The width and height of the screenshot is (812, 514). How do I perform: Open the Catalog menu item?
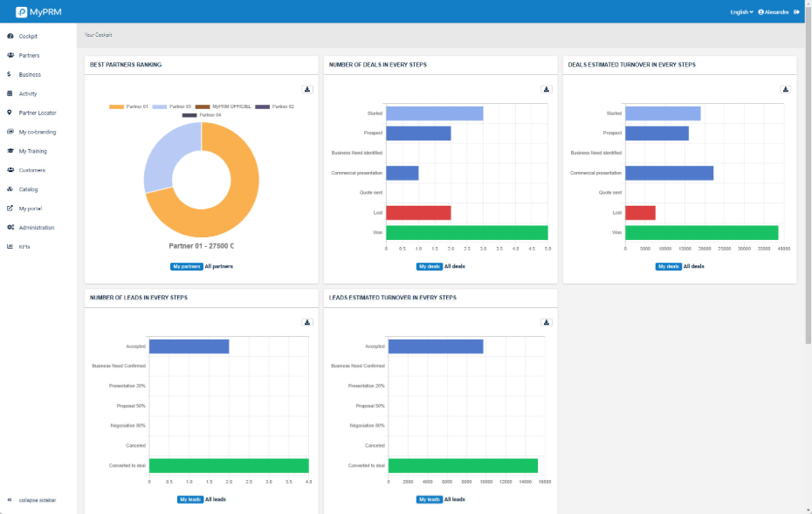pyautogui.click(x=29, y=189)
